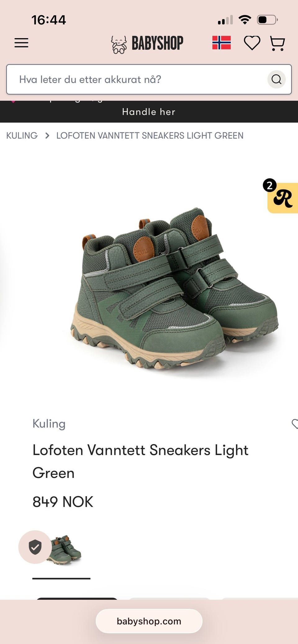This screenshot has width=298, height=644.
Task: Tap the 'Handle her' banner
Action: coord(149,112)
